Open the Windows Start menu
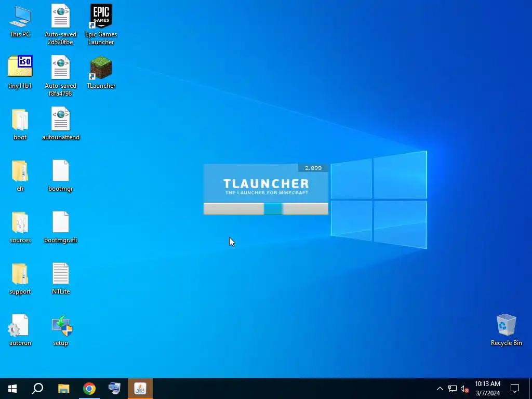Image resolution: width=532 pixels, height=399 pixels. (12, 389)
